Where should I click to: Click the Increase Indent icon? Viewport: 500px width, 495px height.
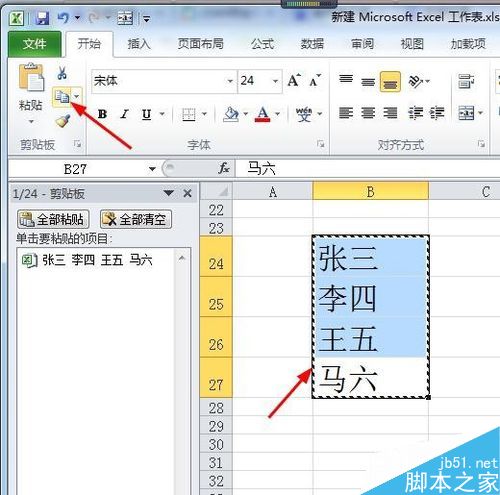[437, 113]
